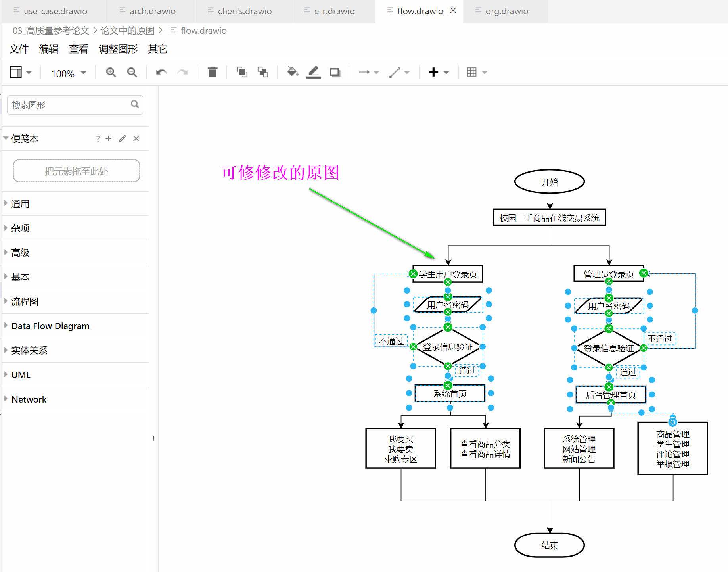Select the 开始 ellipse shape

pos(550,182)
